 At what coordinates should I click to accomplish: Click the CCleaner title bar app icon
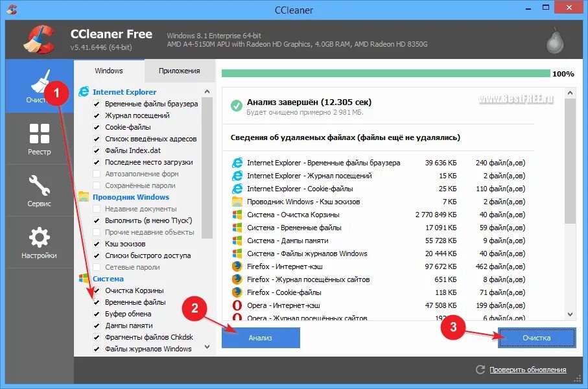click(x=12, y=9)
